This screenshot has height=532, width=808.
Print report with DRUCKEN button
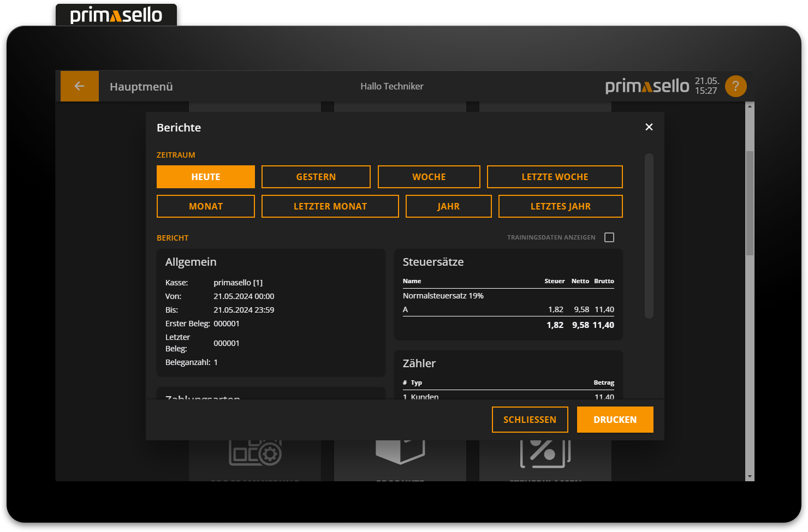coord(615,420)
